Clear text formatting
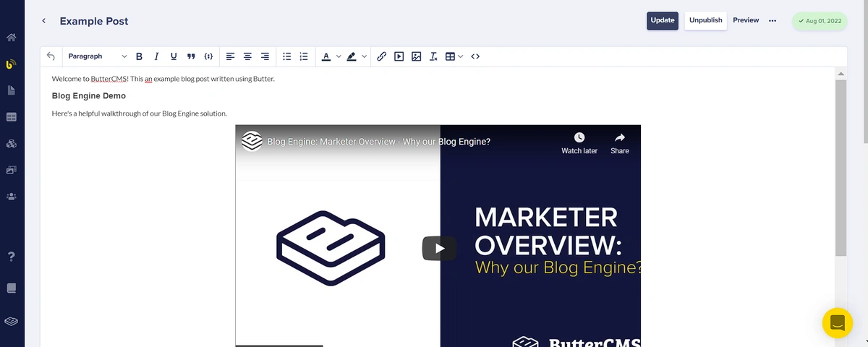868x347 pixels. point(433,56)
